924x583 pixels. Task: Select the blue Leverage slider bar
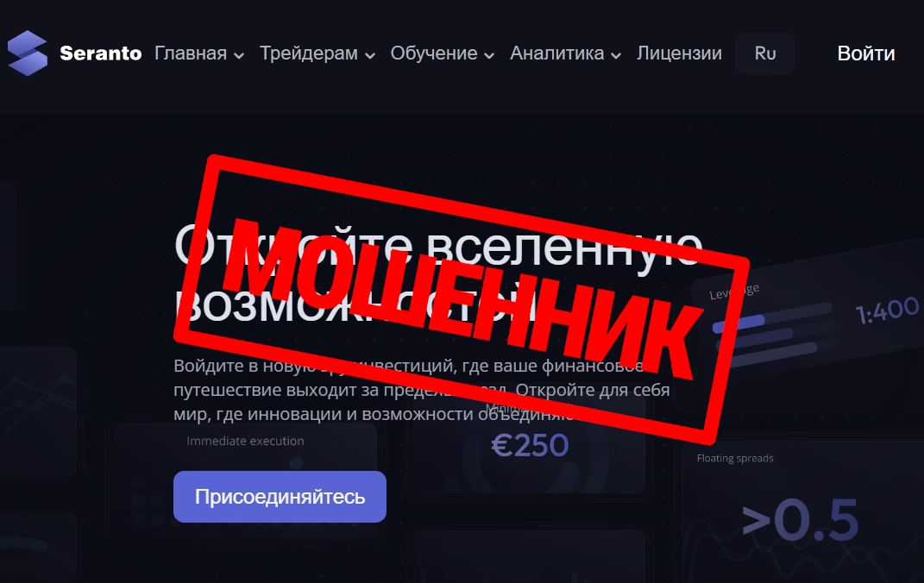point(739,323)
